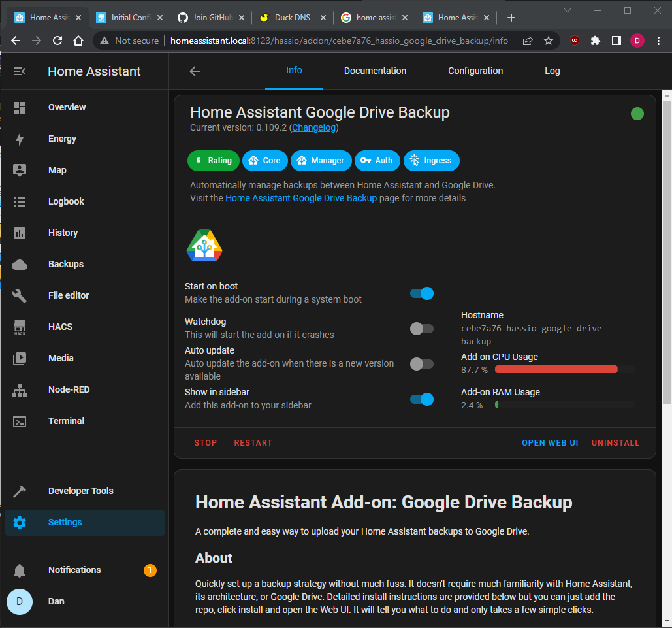
Task: Click the Logbook list icon
Action: (20, 202)
